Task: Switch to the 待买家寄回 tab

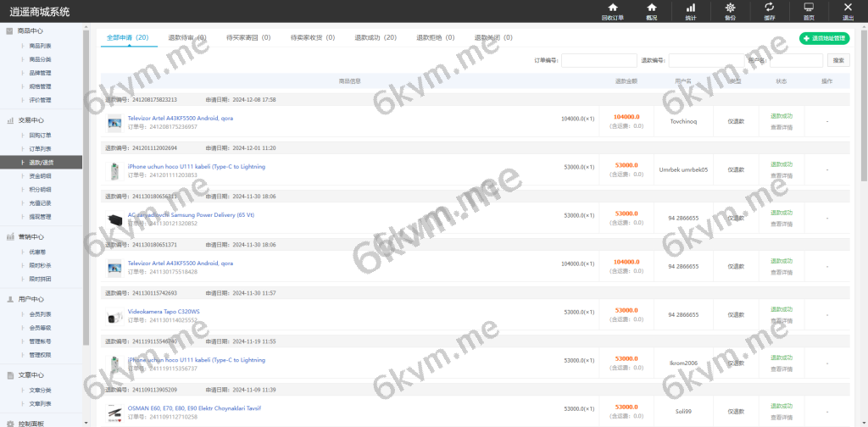Action: coord(248,38)
